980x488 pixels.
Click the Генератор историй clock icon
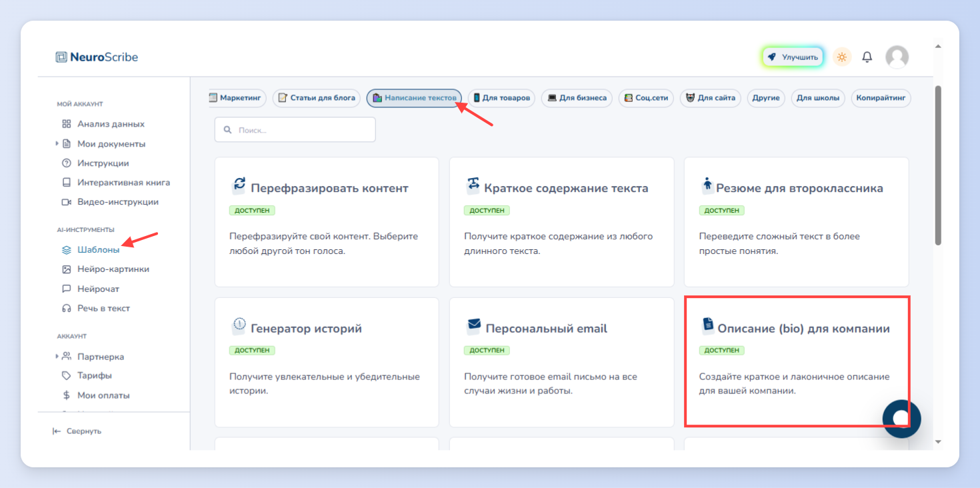(x=239, y=325)
